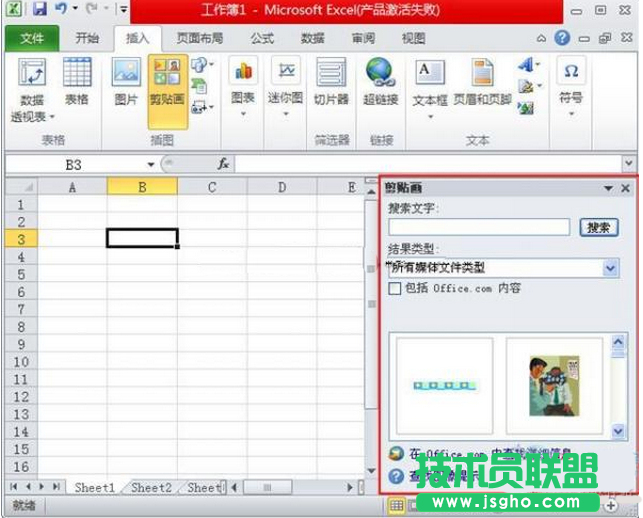Open the Symbol (符号) icon
The image size is (643, 518).
[x=571, y=71]
